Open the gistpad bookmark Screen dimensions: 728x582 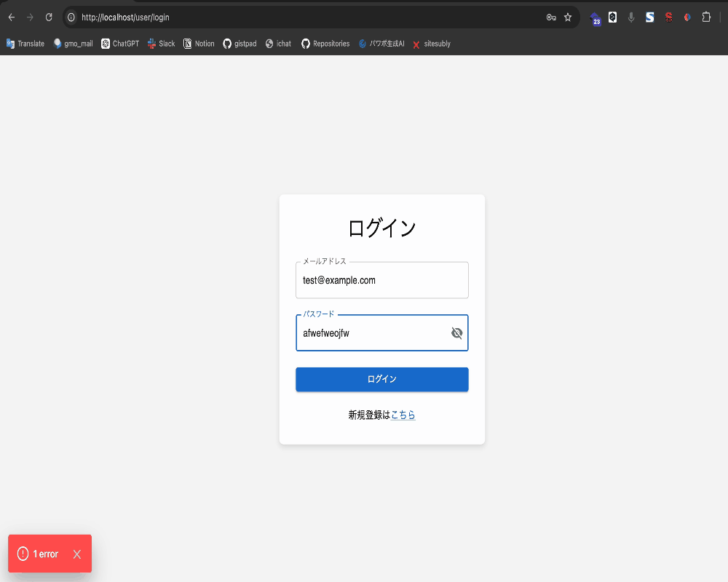tap(240, 44)
